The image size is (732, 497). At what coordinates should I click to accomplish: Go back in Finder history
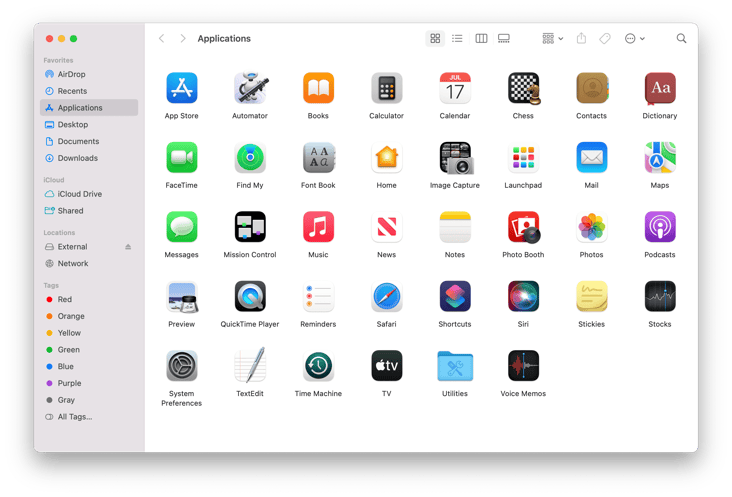point(162,38)
